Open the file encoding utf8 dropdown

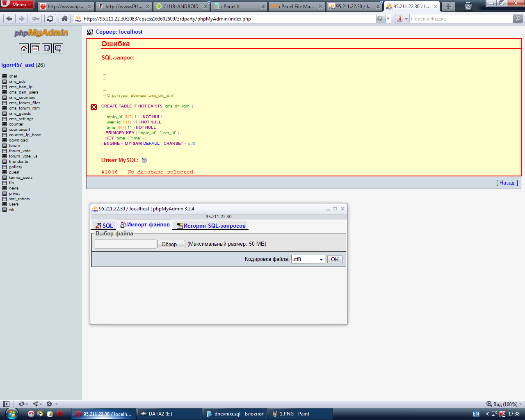308,259
